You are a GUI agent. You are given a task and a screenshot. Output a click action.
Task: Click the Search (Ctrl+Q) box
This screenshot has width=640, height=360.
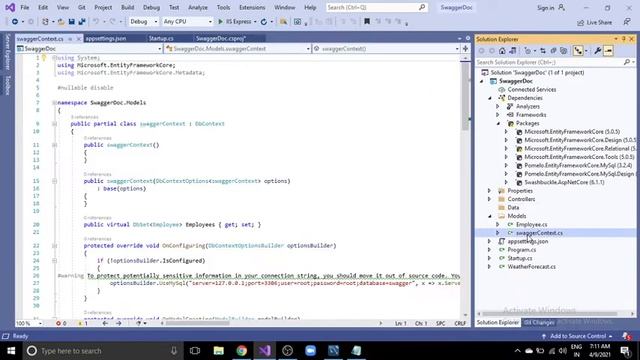pyautogui.click(x=377, y=7)
